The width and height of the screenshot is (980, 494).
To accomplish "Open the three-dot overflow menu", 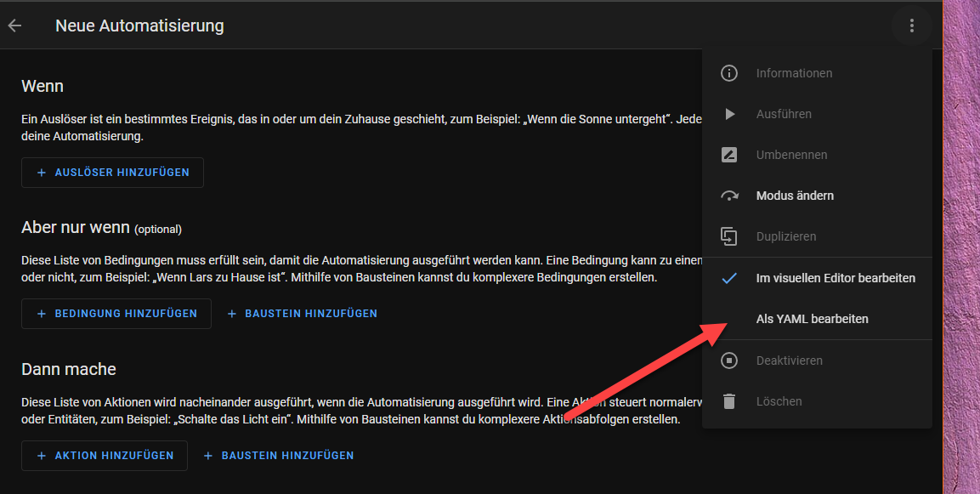I will coord(911,26).
